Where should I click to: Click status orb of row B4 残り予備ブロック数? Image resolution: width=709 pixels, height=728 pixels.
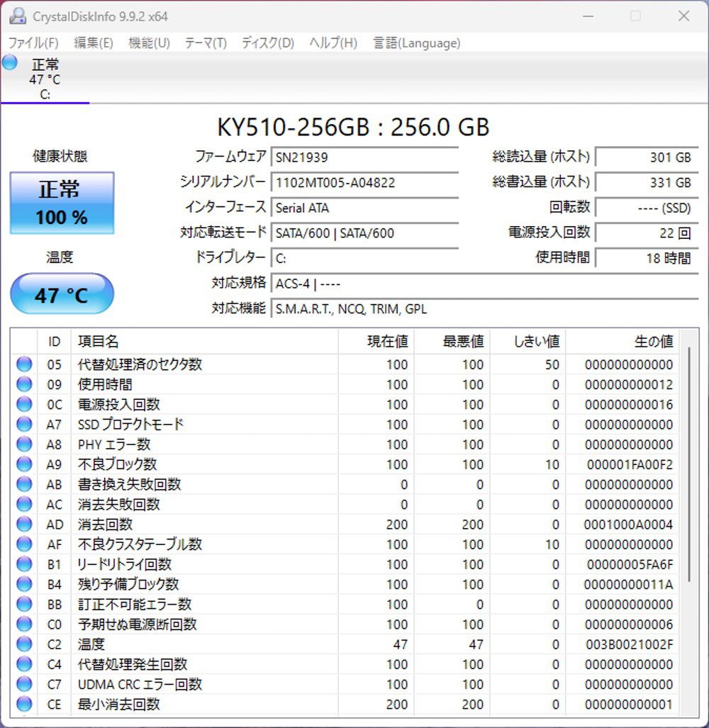(x=24, y=584)
